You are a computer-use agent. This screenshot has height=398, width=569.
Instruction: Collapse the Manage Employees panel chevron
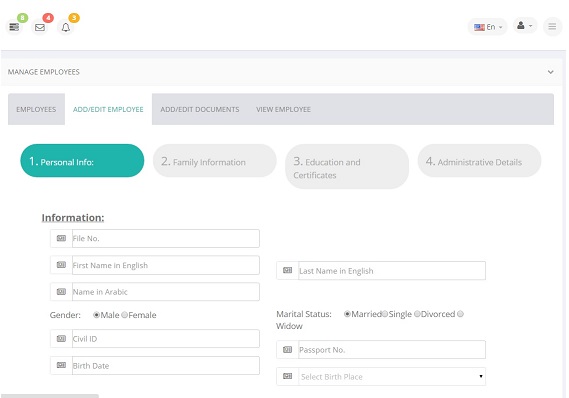[550, 72]
